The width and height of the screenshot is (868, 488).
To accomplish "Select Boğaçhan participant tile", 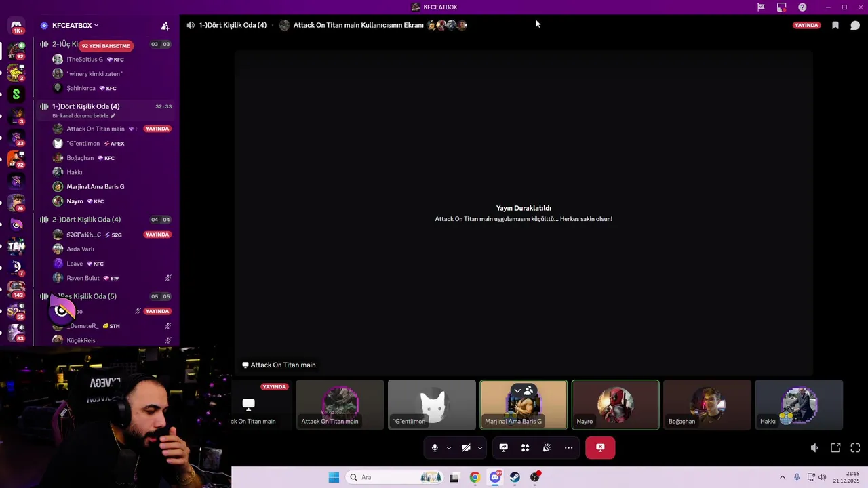I will pos(707,405).
